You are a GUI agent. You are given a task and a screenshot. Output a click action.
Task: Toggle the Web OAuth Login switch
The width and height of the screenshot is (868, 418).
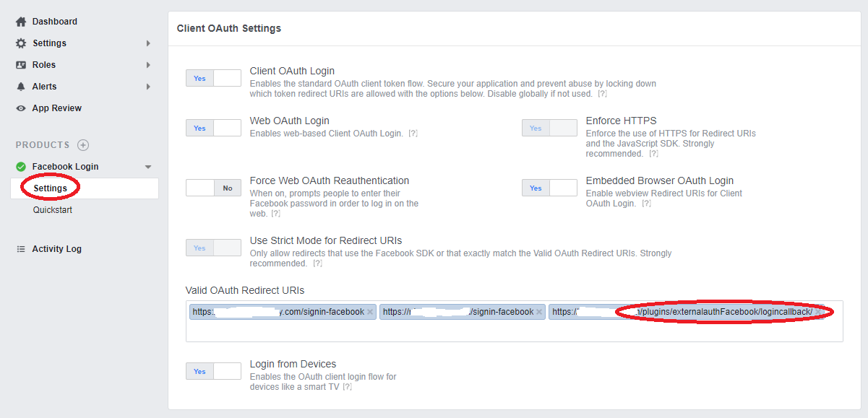[x=213, y=128]
